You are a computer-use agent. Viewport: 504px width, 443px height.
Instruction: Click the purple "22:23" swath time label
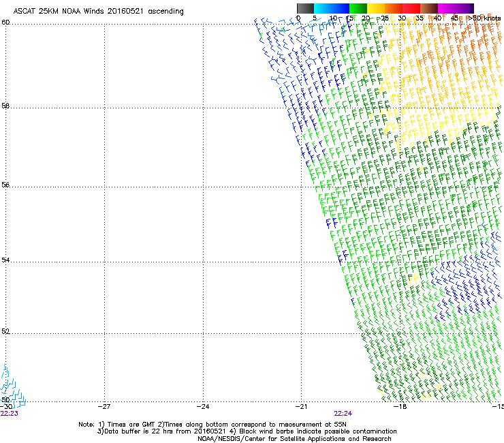click(x=10, y=414)
